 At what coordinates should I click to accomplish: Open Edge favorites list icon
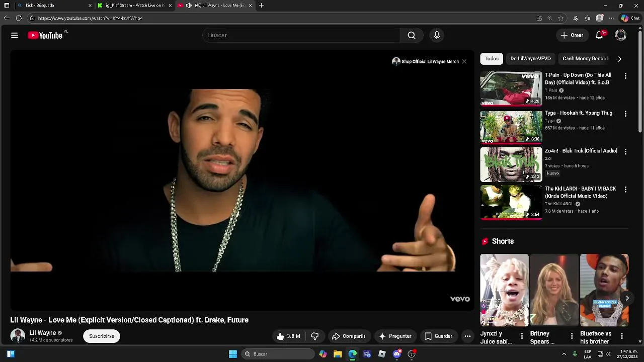point(587,18)
